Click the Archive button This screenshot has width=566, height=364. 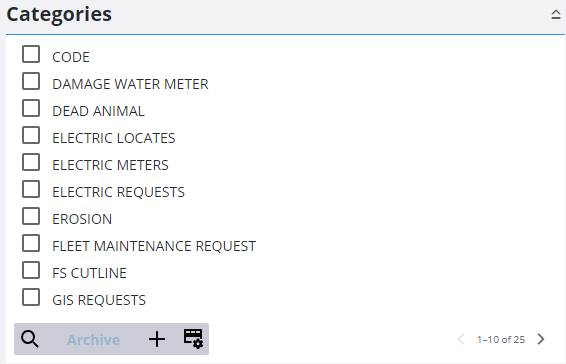[93, 340]
